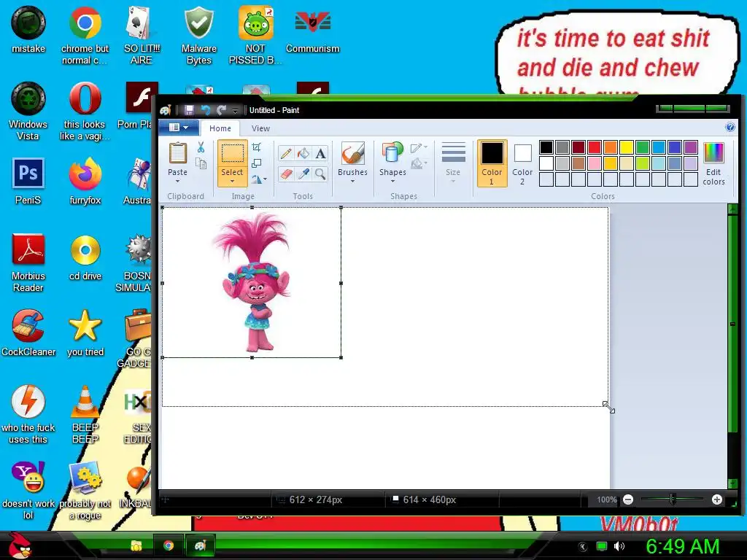The height and width of the screenshot is (560, 747).
Task: Select the Pencil tool in Paint
Action: coord(286,153)
